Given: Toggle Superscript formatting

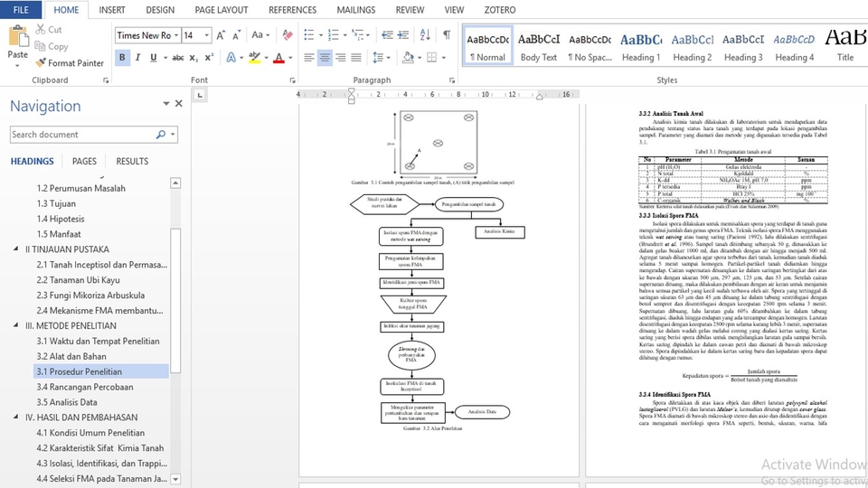Looking at the screenshot, I should (209, 58).
